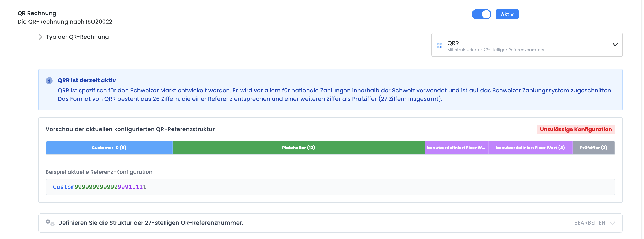
Task: Click the Typ der QR-Rechnung label
Action: point(77,37)
